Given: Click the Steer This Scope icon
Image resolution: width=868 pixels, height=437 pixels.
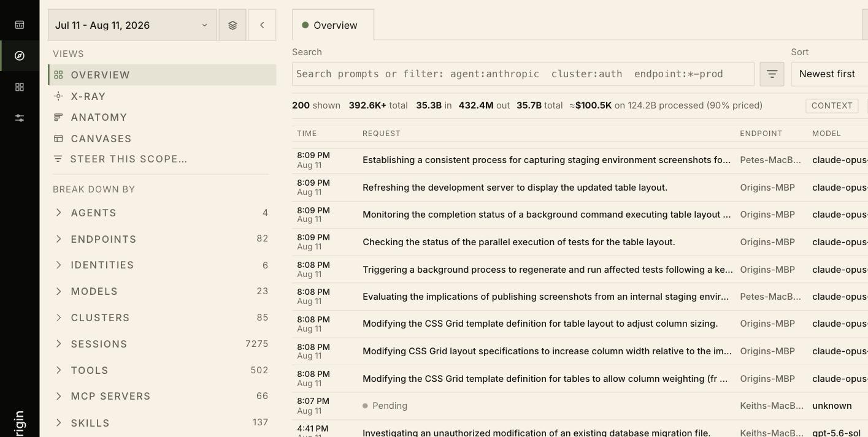Looking at the screenshot, I should (58, 159).
